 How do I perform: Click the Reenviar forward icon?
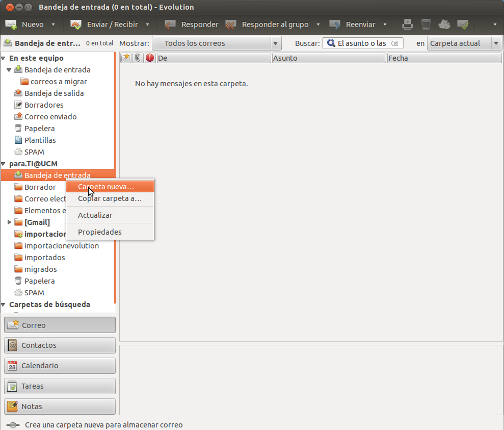335,24
